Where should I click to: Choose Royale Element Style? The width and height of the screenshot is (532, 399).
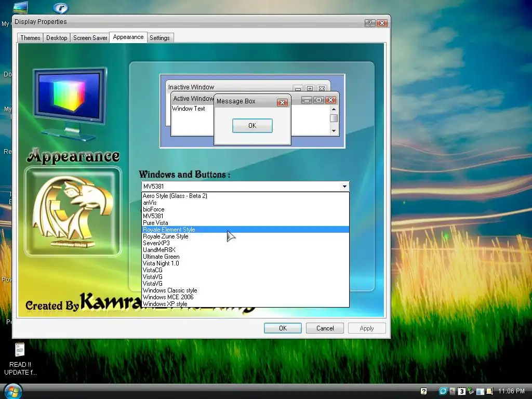pos(245,230)
